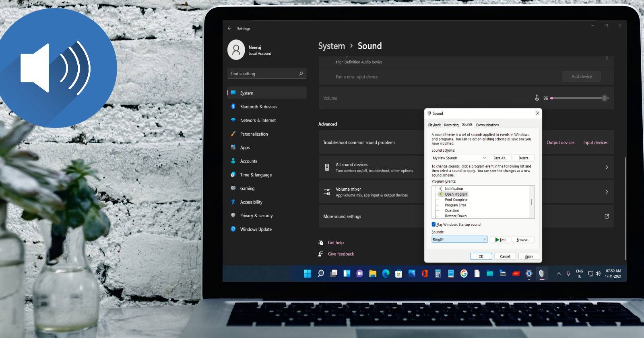Click OK in Sound dialog
Image resolution: width=644 pixels, height=338 pixels.
(x=481, y=256)
